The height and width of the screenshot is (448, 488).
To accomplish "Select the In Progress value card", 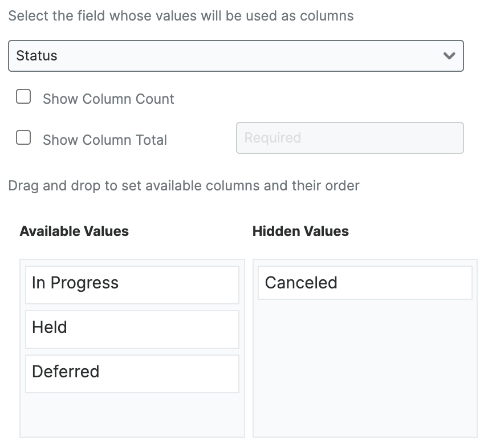I will 132,284.
